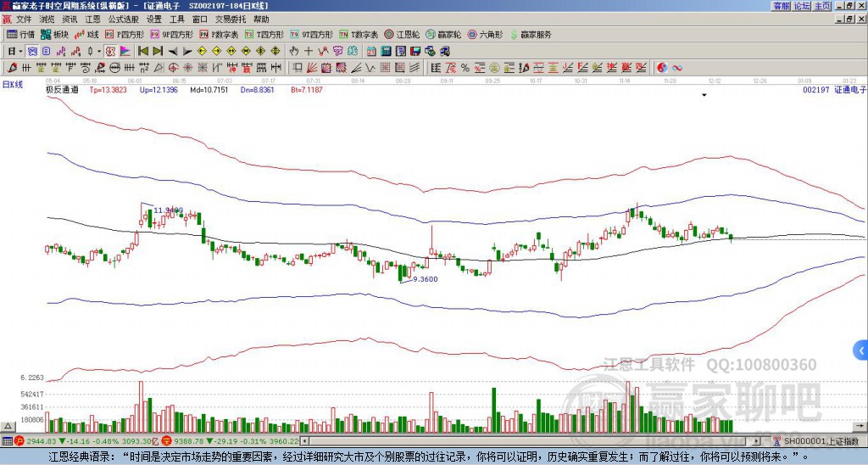Open the 江恩 menu
This screenshot has width=868, height=465.
point(93,20)
